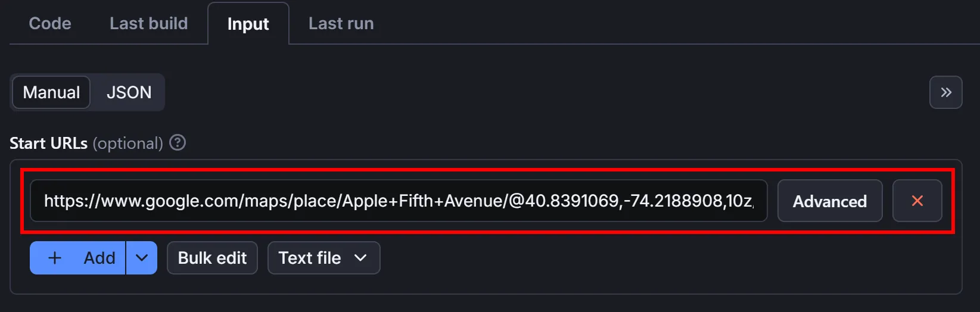980x312 pixels.
Task: Focus the Google Maps URL input field
Action: click(399, 201)
